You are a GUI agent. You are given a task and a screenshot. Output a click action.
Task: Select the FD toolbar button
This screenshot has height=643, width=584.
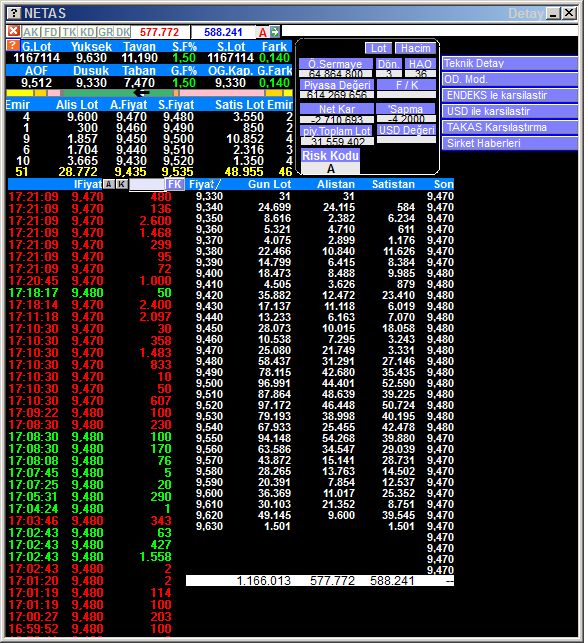[51, 32]
